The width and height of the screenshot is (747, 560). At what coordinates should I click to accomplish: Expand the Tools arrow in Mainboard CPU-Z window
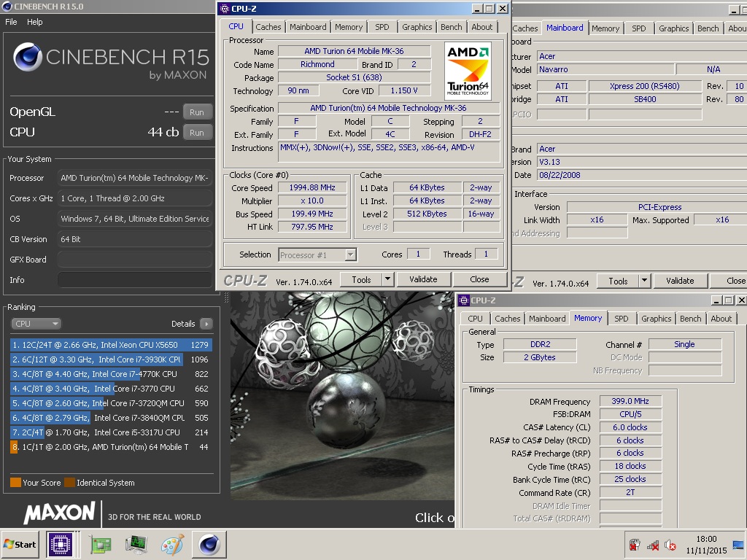[x=645, y=281]
